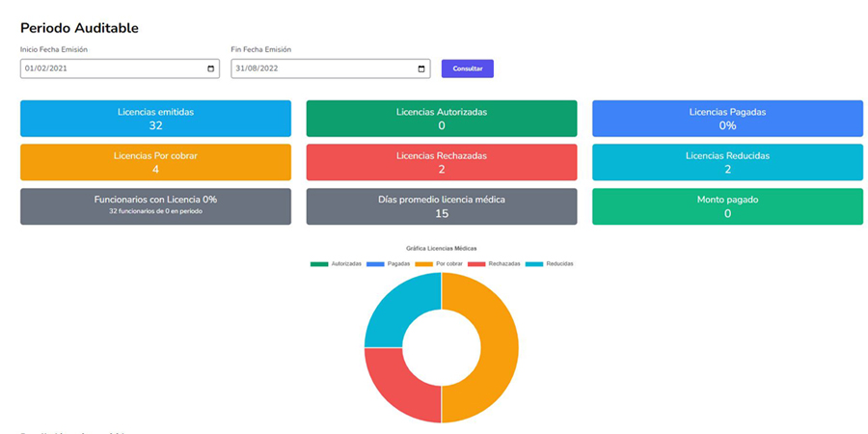
Task: Select the Monto pagado card
Action: tap(727, 206)
